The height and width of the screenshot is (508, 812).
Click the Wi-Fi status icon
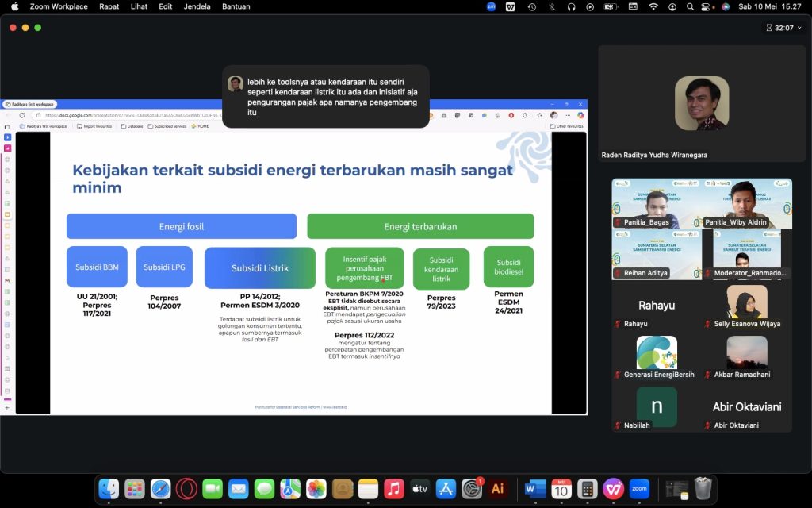[x=653, y=6]
